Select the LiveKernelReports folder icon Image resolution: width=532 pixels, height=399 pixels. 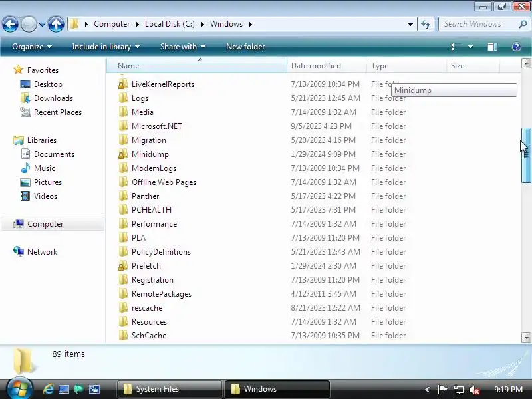point(123,84)
